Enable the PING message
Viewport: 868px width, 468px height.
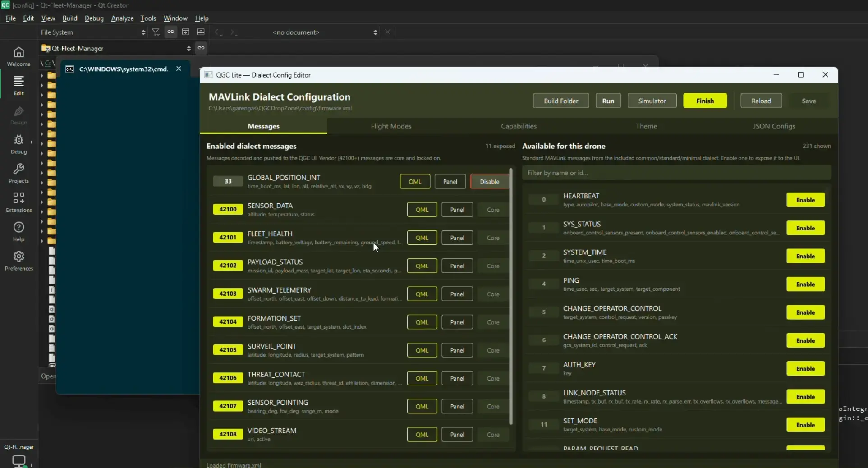(x=805, y=284)
